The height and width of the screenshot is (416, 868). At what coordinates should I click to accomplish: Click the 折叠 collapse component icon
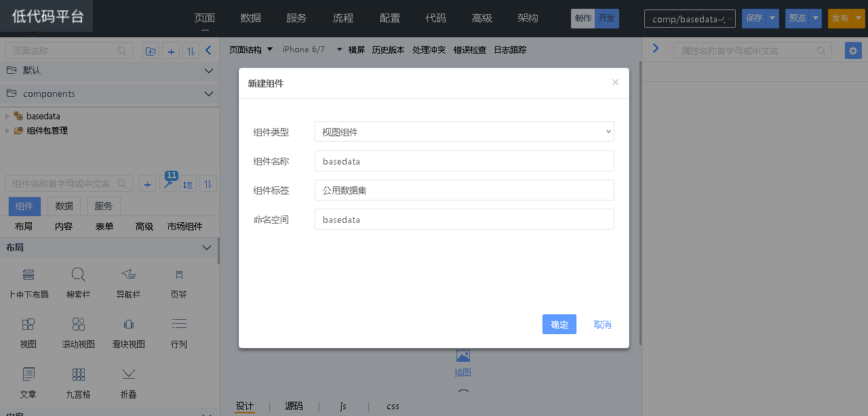tap(128, 375)
